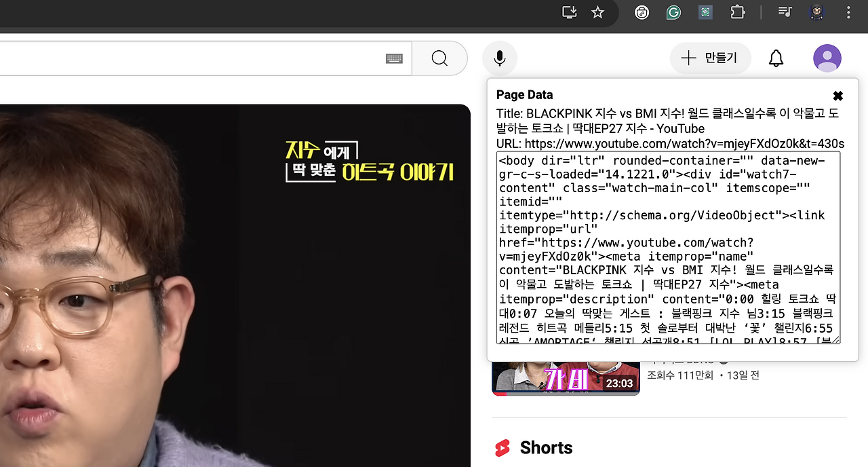Open YouTube notifications bell
This screenshot has width=868, height=467.
tap(776, 58)
